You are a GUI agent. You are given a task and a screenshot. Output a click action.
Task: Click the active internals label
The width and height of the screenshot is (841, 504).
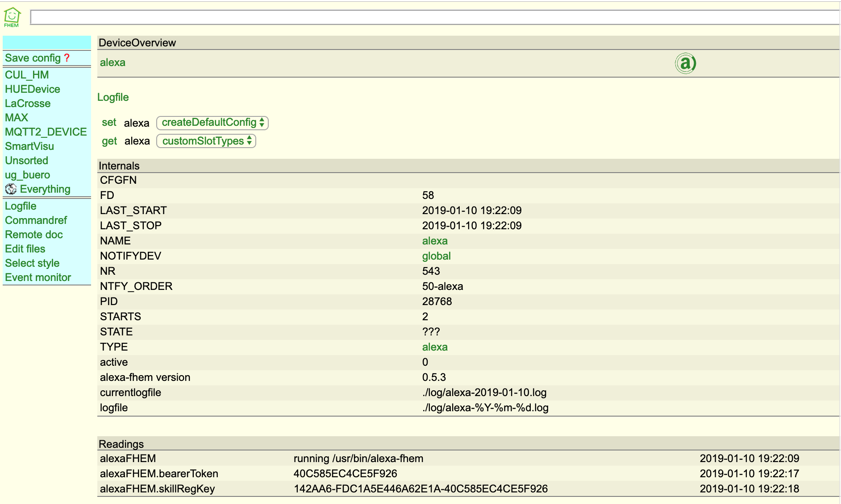[114, 362]
